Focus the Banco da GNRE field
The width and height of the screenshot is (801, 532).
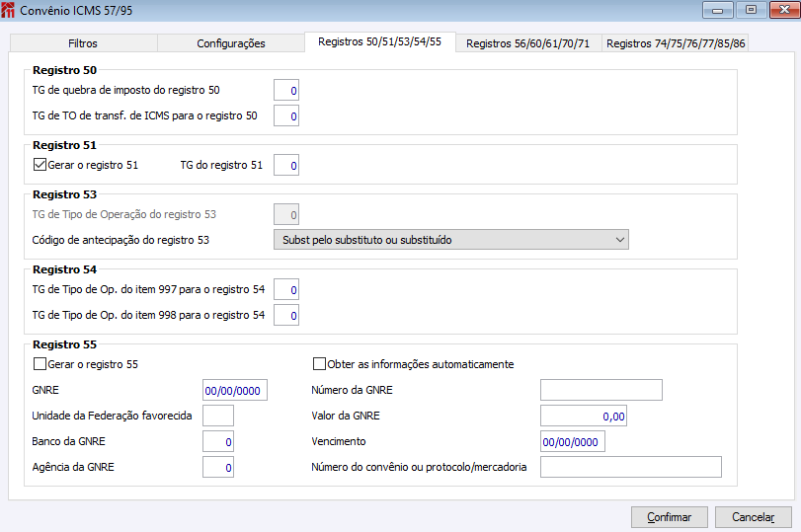(x=218, y=441)
